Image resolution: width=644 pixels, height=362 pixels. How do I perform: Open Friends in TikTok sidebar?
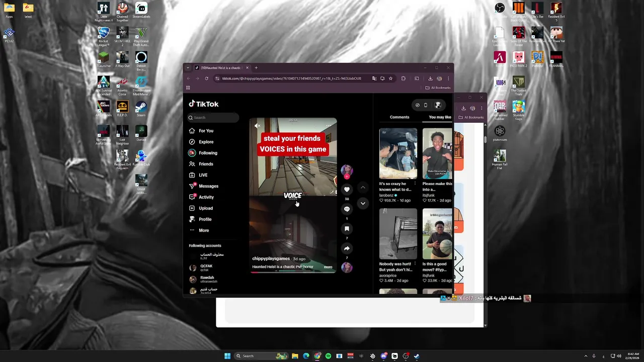(x=201, y=164)
